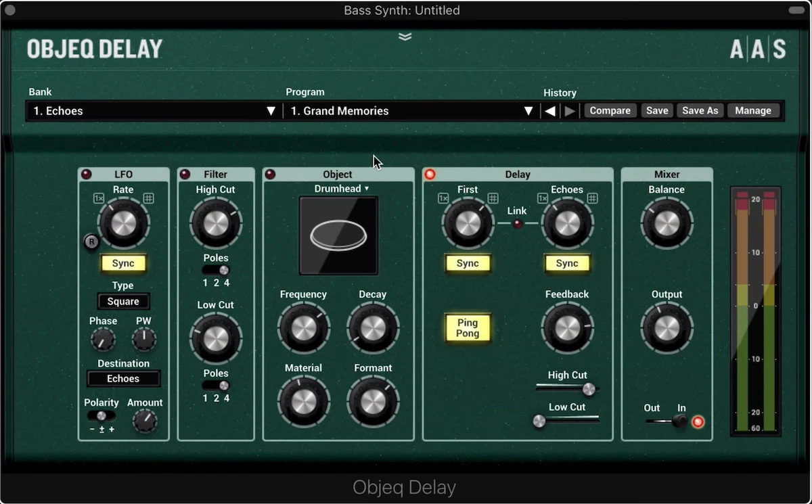812x504 pixels.
Task: Click the Object Frequency knob
Action: pyautogui.click(x=303, y=329)
